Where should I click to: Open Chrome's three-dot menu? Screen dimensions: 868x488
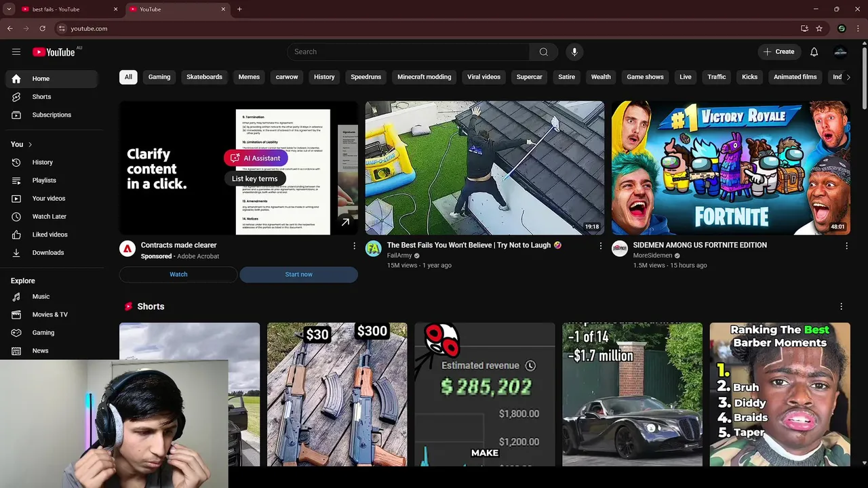pos(858,28)
